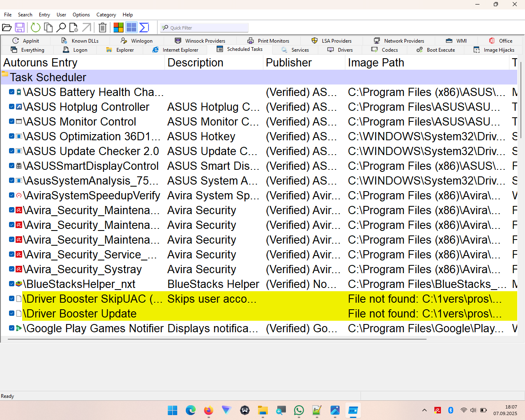Open the Search menu
Screen dimensions: 525x420
25,15
